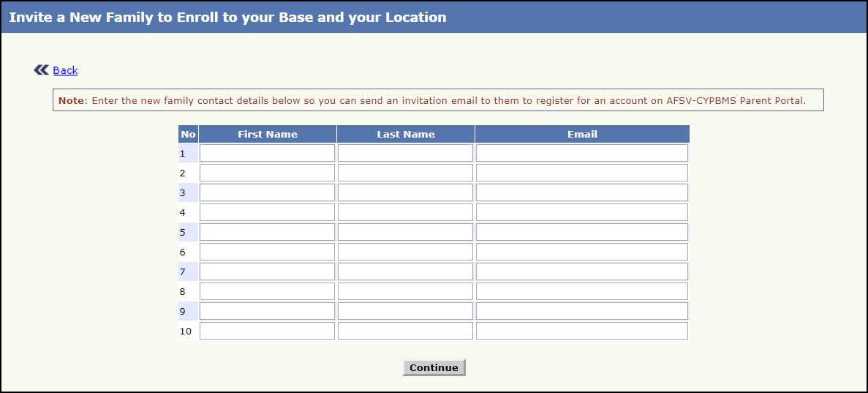Select Last Name field in row 9
Image resolution: width=868 pixels, height=393 pixels.
coord(405,311)
